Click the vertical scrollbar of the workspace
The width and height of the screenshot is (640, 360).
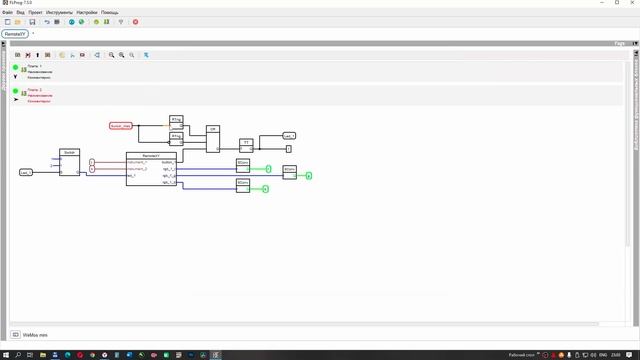pyautogui.click(x=628, y=153)
